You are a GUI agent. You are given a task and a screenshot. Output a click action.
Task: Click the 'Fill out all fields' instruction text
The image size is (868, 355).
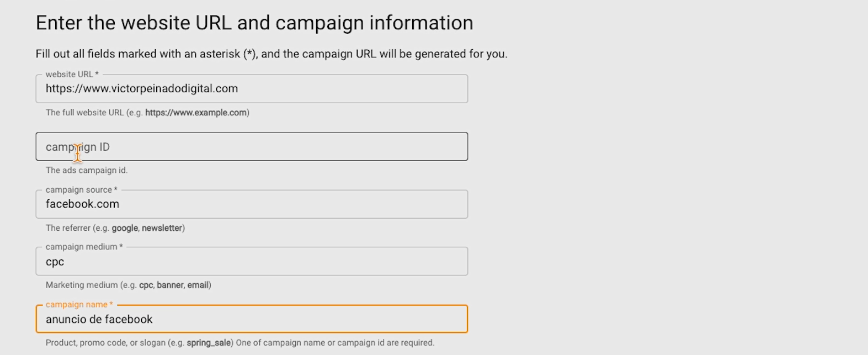point(271,54)
